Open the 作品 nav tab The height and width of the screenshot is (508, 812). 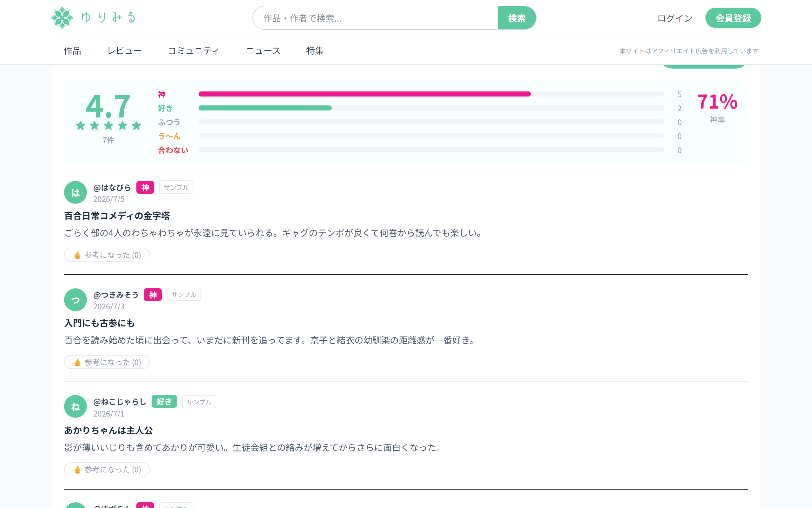click(x=72, y=51)
